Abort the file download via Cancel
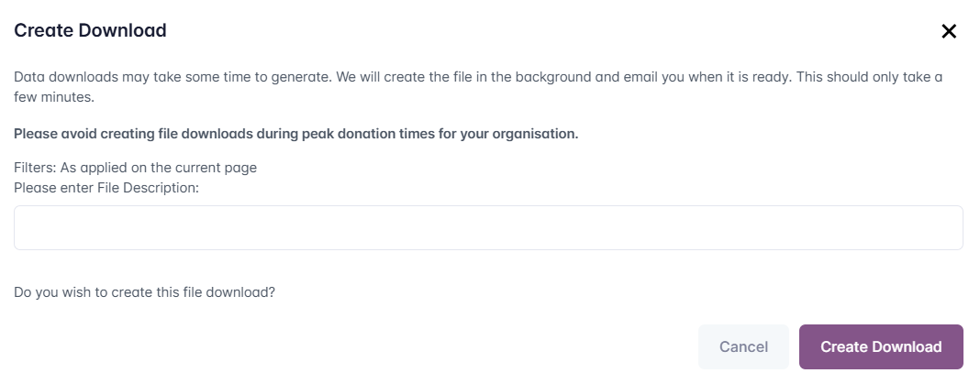The height and width of the screenshot is (384, 980). point(743,346)
